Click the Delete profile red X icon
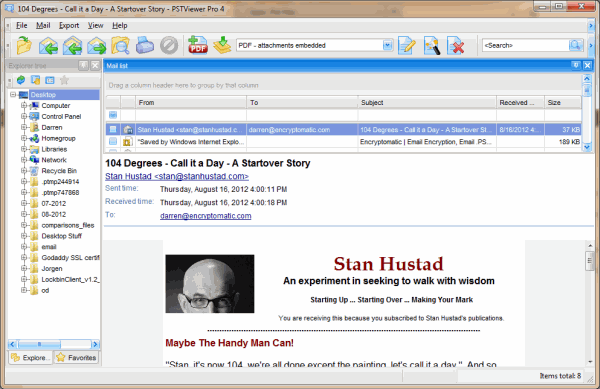This screenshot has height=389, width=600. coord(456,46)
